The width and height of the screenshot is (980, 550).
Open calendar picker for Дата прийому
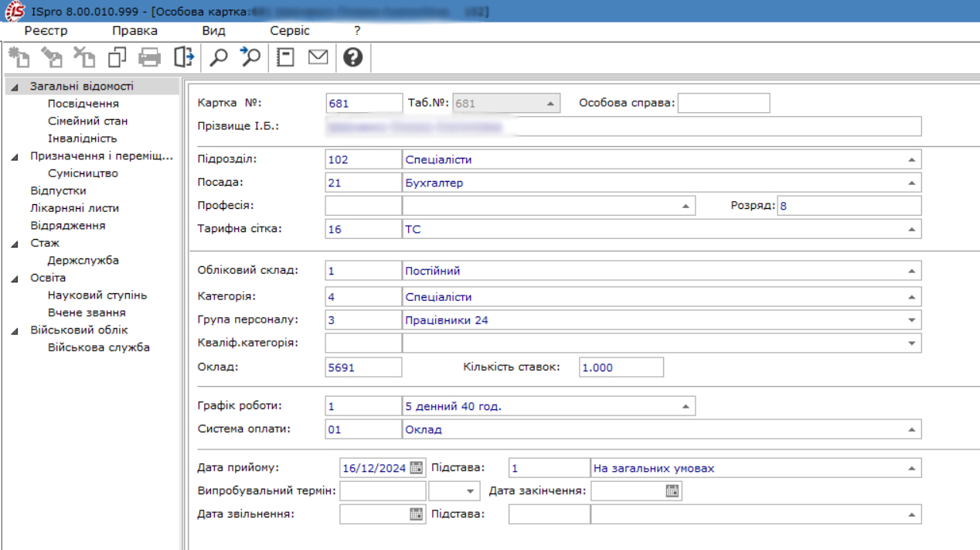click(x=417, y=467)
